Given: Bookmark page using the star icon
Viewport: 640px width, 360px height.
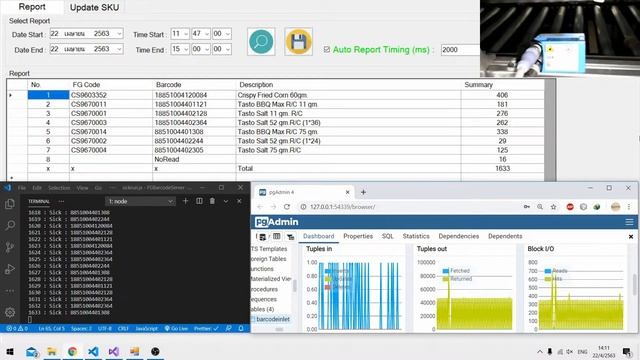Looking at the screenshot, I should (x=553, y=207).
